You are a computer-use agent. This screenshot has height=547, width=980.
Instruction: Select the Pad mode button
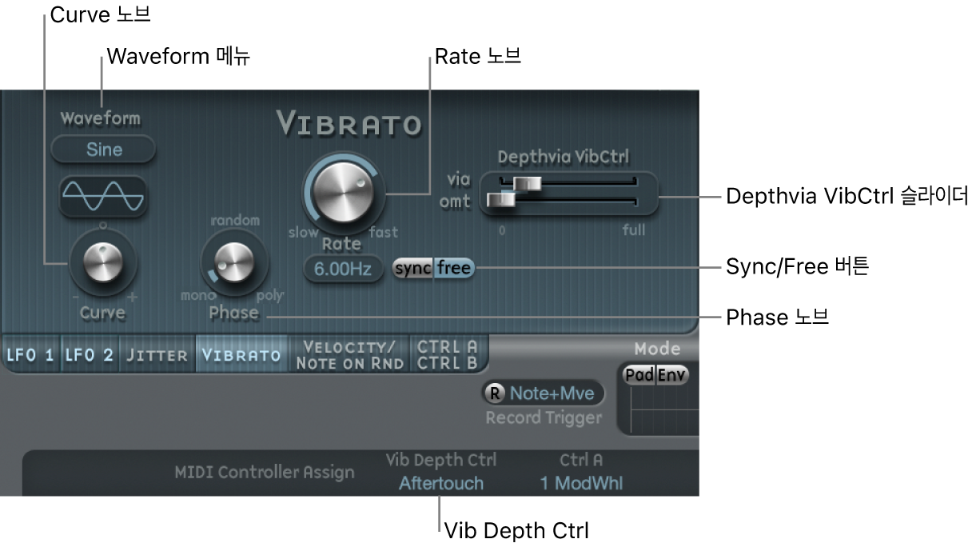639,375
